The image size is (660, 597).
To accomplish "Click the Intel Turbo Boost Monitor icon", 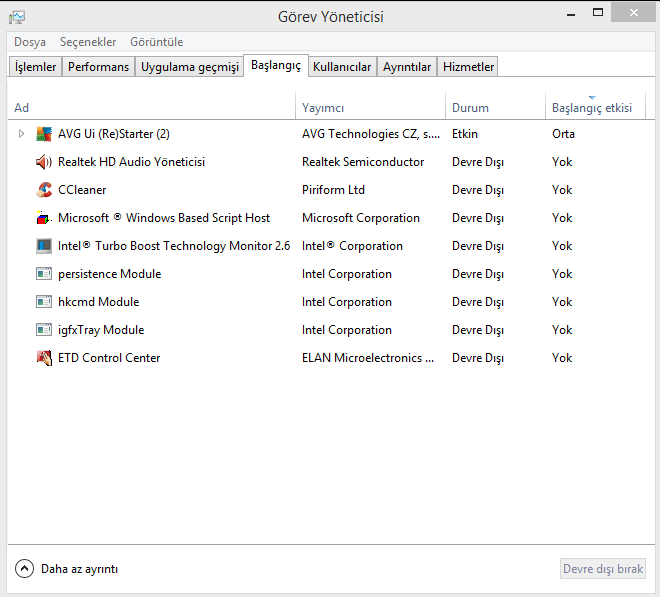I will [44, 246].
